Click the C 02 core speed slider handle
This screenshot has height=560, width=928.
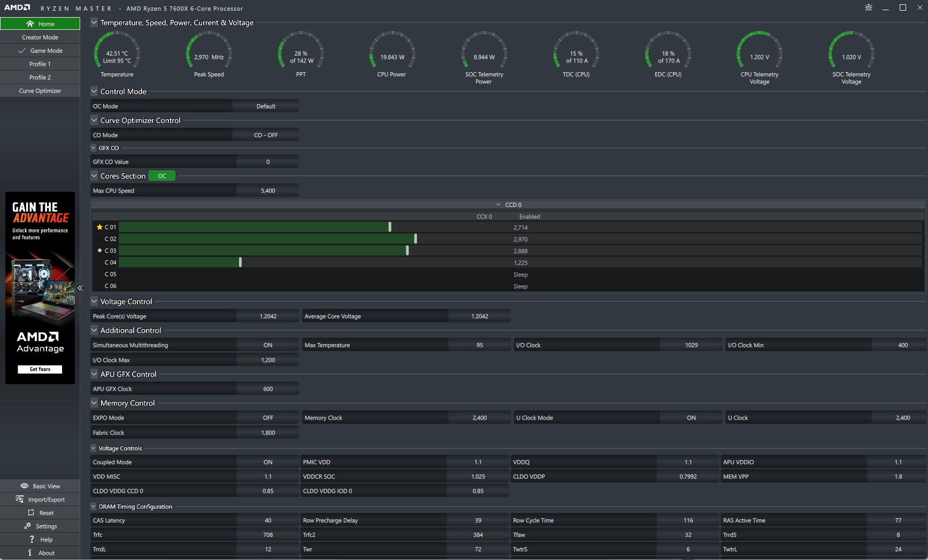click(x=415, y=239)
